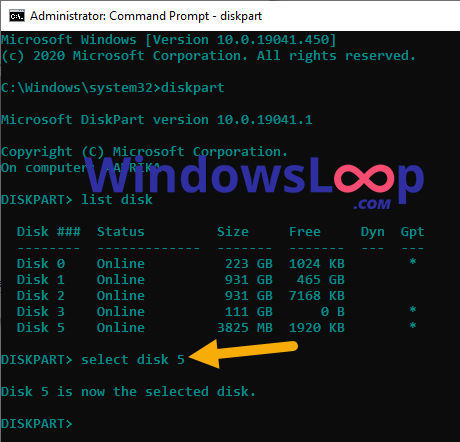460x442 pixels.
Task: Click the Gpt asterisk for Disk 3
Action: 413,309
